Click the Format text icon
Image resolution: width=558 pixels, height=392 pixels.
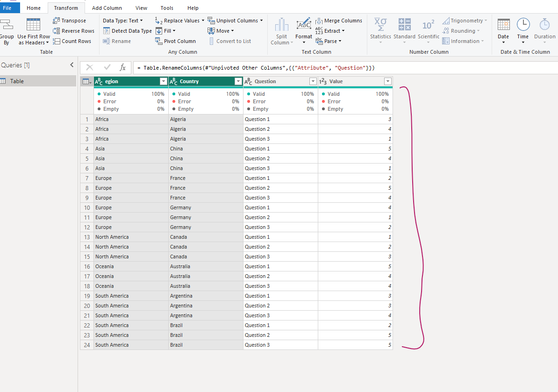click(304, 24)
